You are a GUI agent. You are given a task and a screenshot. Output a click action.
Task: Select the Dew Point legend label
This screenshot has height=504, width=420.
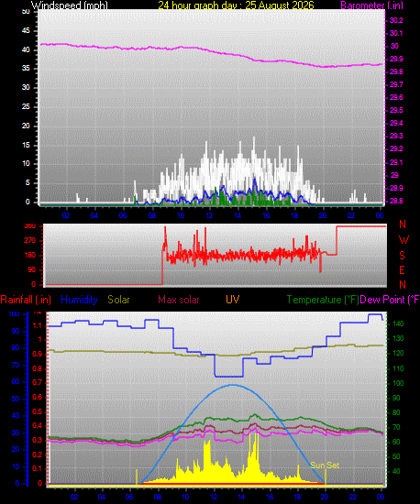(390, 300)
